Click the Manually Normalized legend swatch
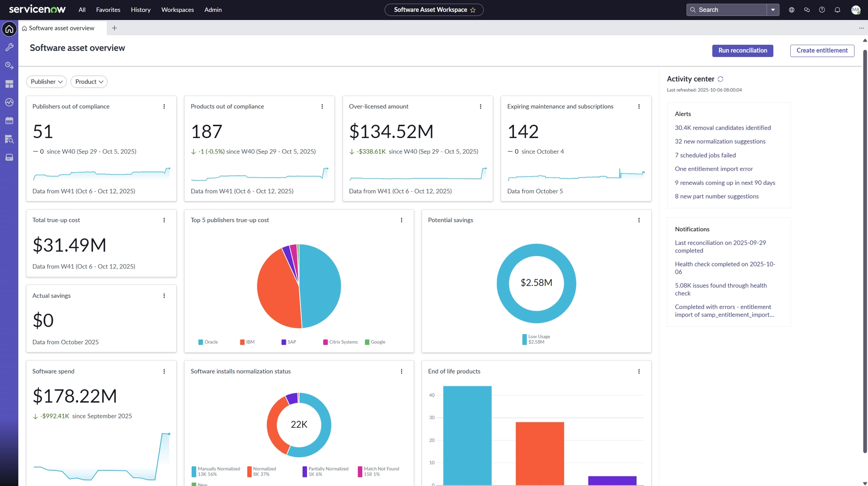Image resolution: width=868 pixels, height=486 pixels. tap(194, 472)
